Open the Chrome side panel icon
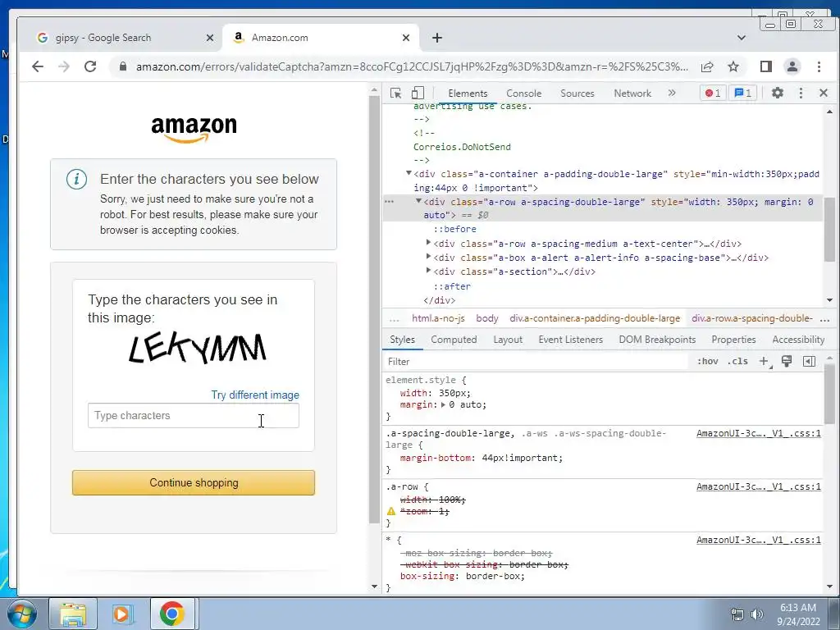 766,66
